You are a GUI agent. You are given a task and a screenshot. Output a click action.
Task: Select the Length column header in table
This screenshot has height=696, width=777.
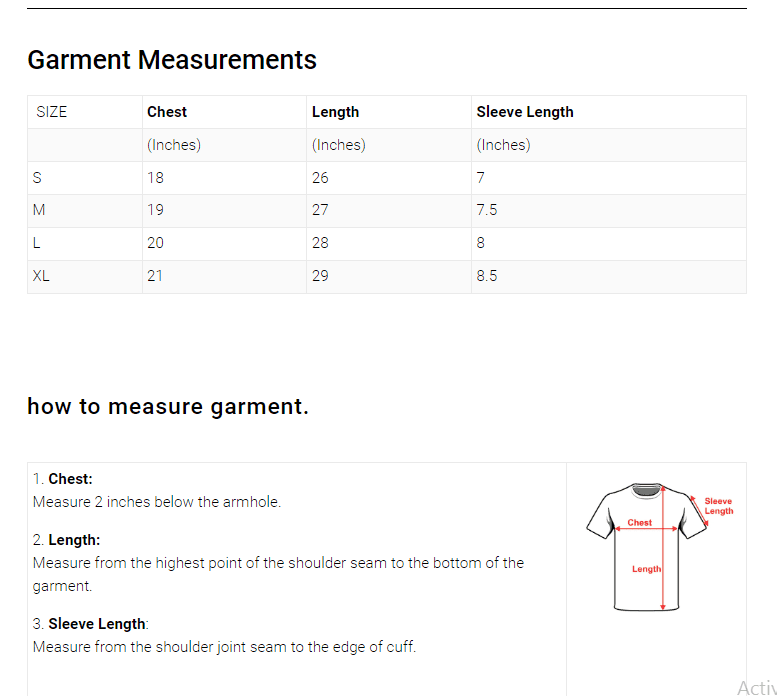[x=335, y=112]
